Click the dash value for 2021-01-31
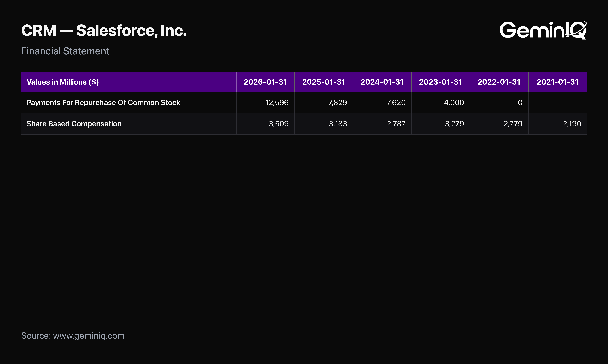Image resolution: width=608 pixels, height=364 pixels. coord(579,103)
